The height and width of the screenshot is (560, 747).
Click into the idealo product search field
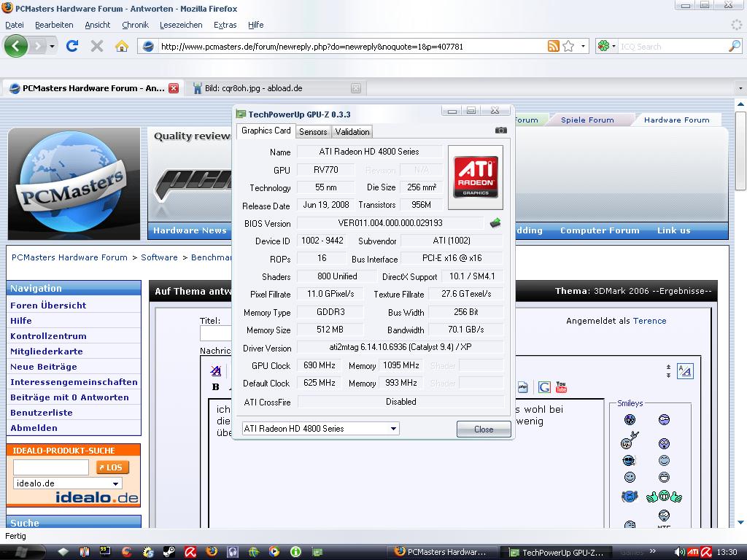pyautogui.click(x=51, y=467)
